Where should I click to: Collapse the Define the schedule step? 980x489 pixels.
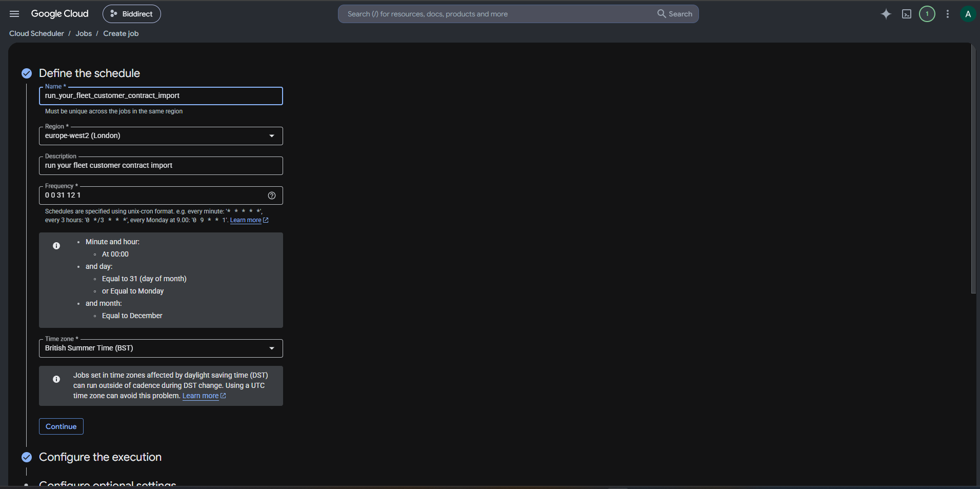click(x=89, y=73)
